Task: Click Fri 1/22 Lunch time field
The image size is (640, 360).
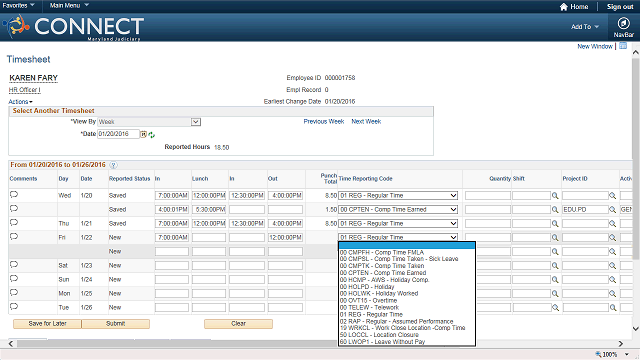Action: coord(209,238)
